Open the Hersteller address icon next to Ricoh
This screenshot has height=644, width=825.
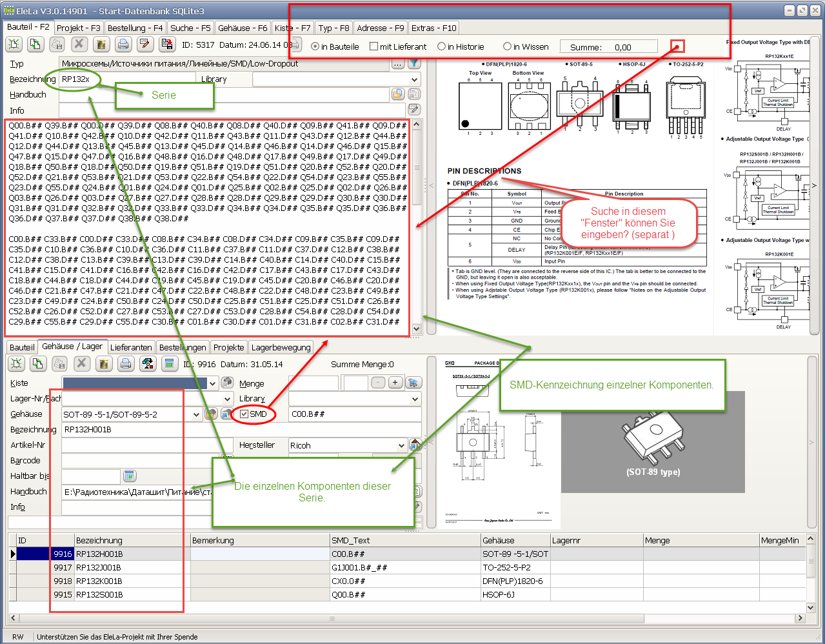click(x=415, y=445)
